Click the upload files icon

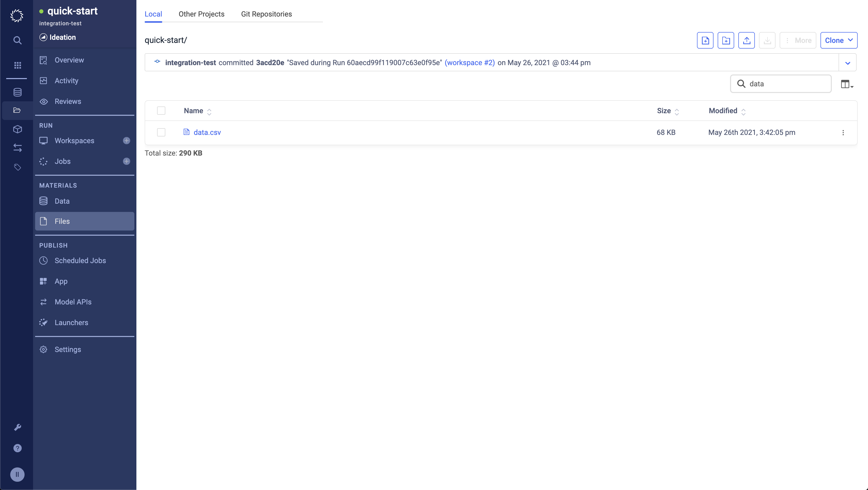pos(746,40)
